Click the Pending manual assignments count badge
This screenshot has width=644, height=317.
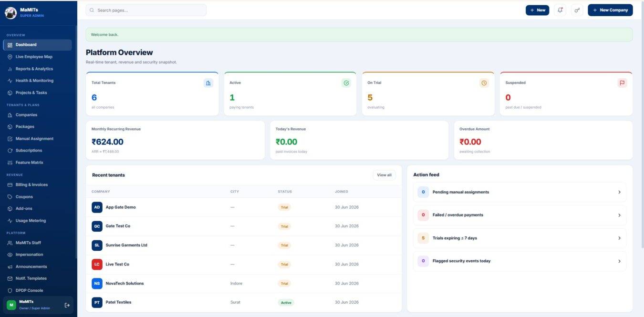(x=423, y=192)
